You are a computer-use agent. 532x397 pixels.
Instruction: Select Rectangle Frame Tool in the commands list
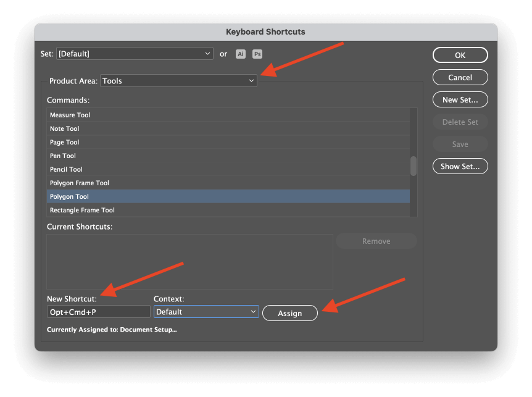click(228, 210)
